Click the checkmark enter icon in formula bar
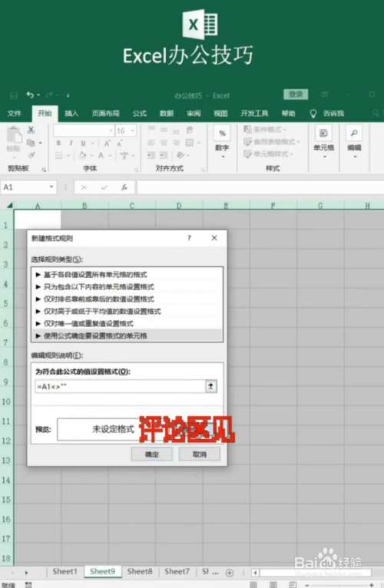The image size is (384, 588). [104, 187]
